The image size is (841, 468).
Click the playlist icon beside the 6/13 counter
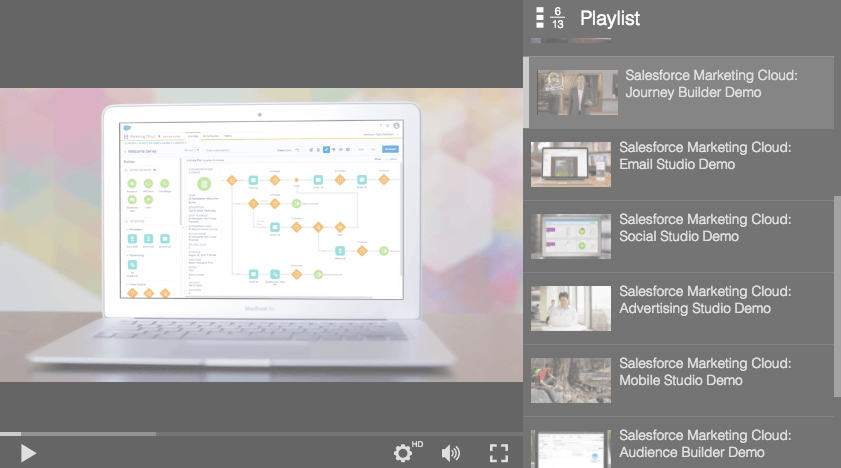tap(540, 18)
